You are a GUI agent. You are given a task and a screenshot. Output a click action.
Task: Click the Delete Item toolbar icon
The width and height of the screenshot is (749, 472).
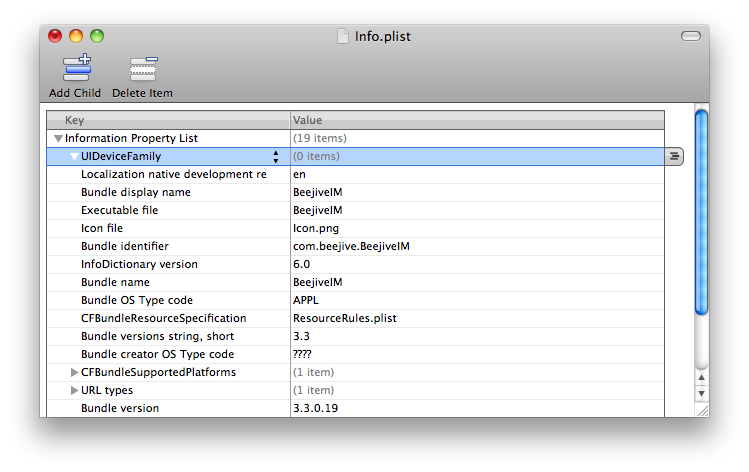coord(142,70)
